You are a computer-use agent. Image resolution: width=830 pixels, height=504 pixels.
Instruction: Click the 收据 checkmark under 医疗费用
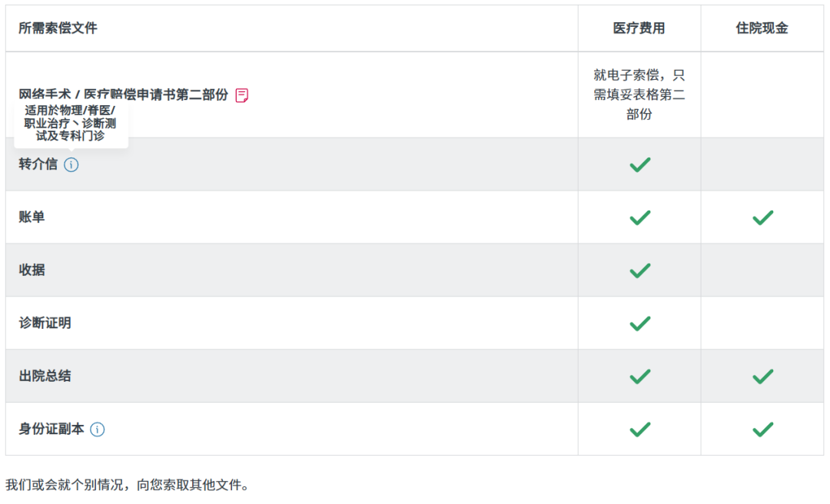[639, 270]
